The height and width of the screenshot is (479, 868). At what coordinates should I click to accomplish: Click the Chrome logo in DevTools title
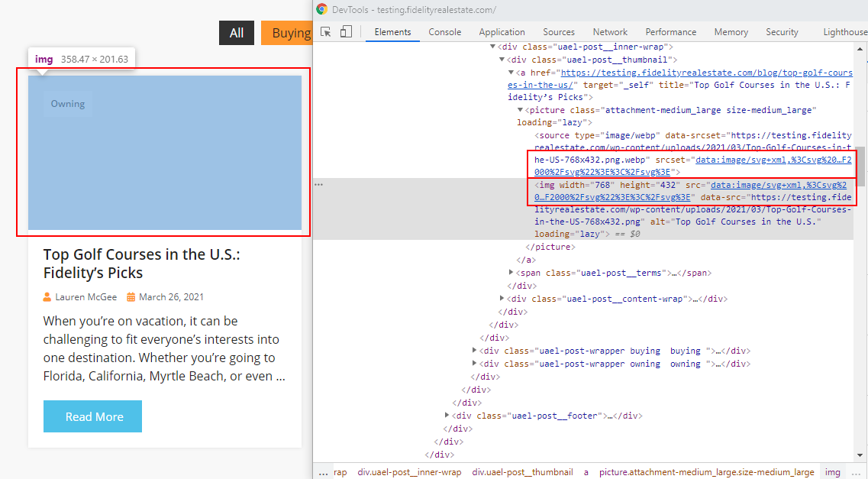[321, 9]
